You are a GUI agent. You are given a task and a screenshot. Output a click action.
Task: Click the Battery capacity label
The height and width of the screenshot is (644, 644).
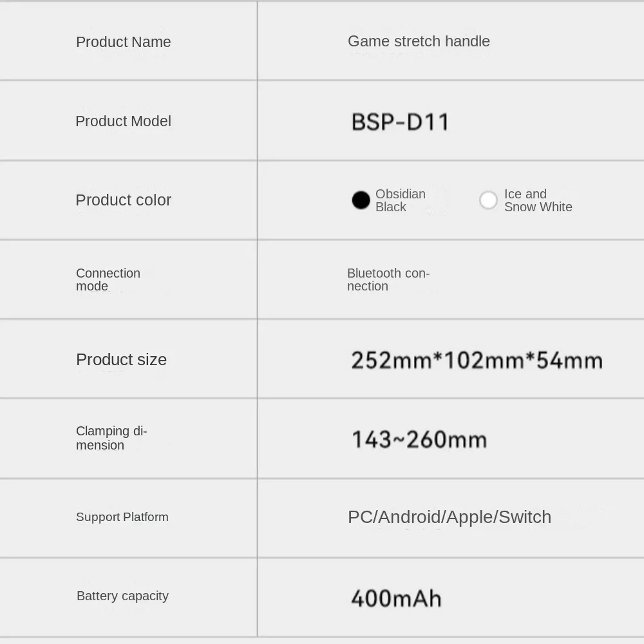point(122,596)
